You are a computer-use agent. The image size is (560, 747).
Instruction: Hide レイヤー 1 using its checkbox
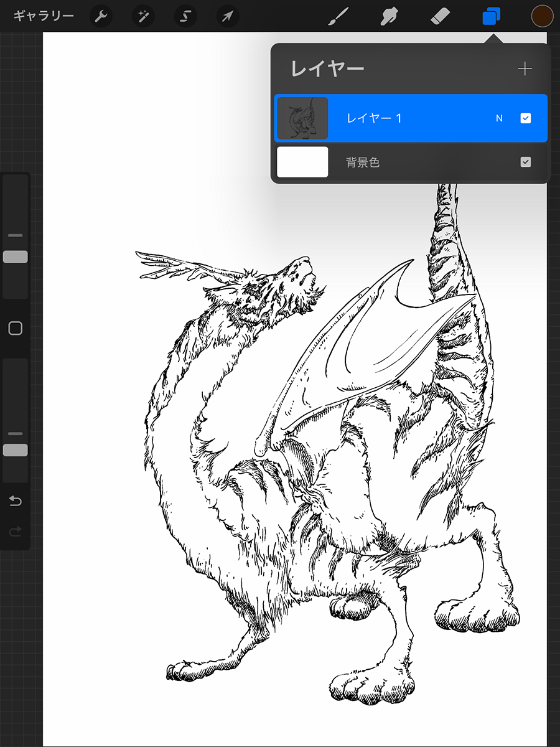click(526, 118)
